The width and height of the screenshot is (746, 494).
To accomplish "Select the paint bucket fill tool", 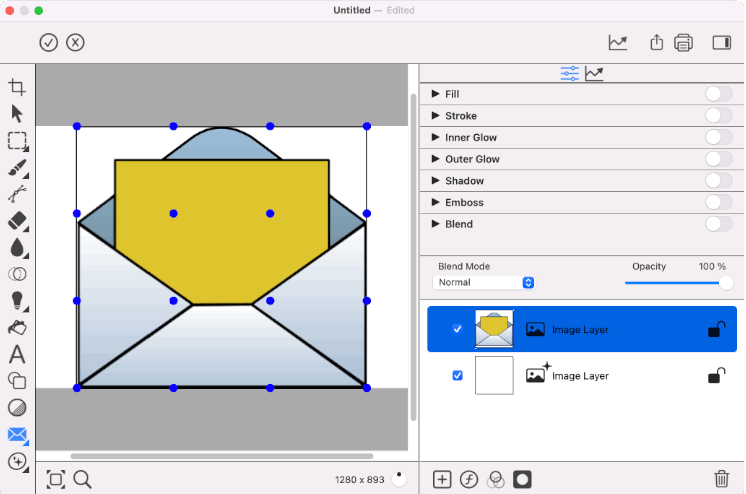I will click(x=17, y=328).
